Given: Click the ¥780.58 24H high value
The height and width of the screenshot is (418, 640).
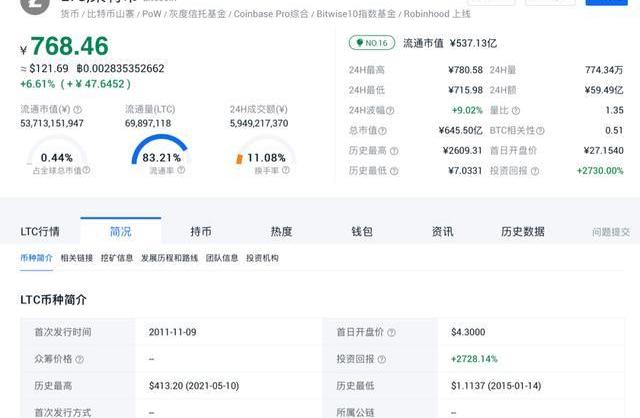Looking at the screenshot, I should 465,70.
